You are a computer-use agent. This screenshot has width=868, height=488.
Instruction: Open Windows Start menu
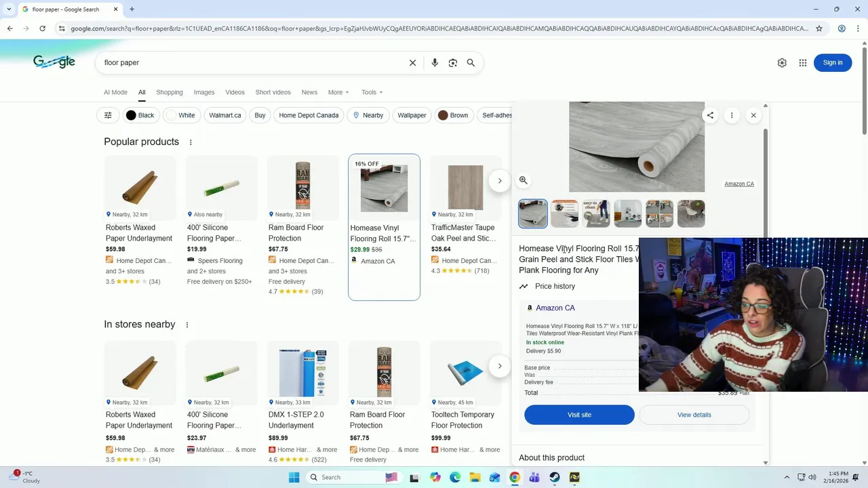pyautogui.click(x=294, y=477)
